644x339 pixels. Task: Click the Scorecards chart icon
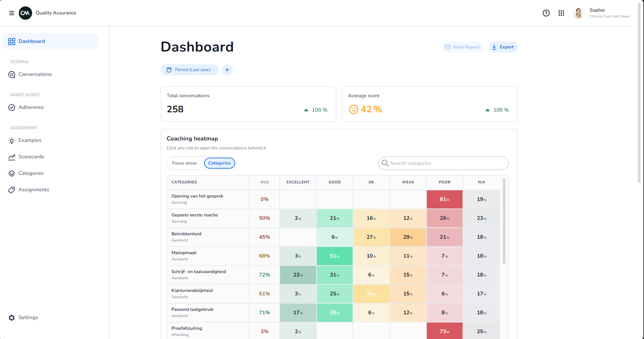[x=12, y=157]
